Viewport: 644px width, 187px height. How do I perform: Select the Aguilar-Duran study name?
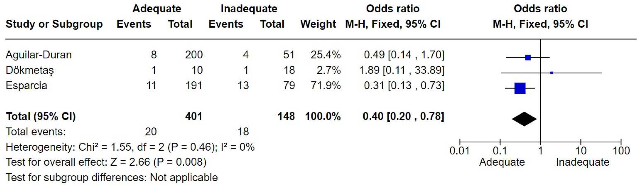coord(39,55)
